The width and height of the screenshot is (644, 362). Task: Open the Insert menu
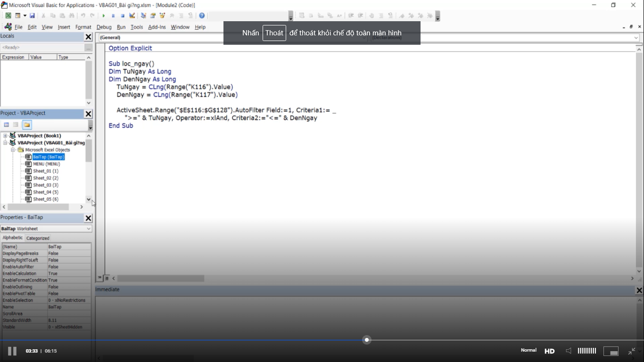[64, 27]
